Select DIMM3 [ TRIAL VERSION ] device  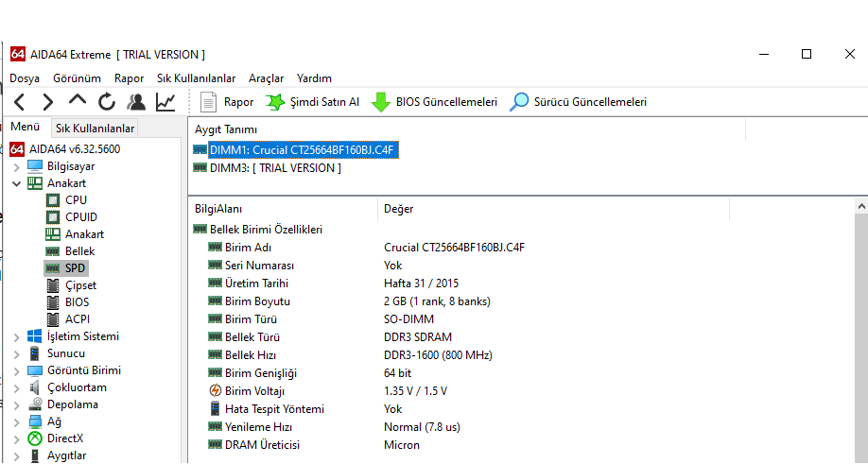(x=275, y=168)
